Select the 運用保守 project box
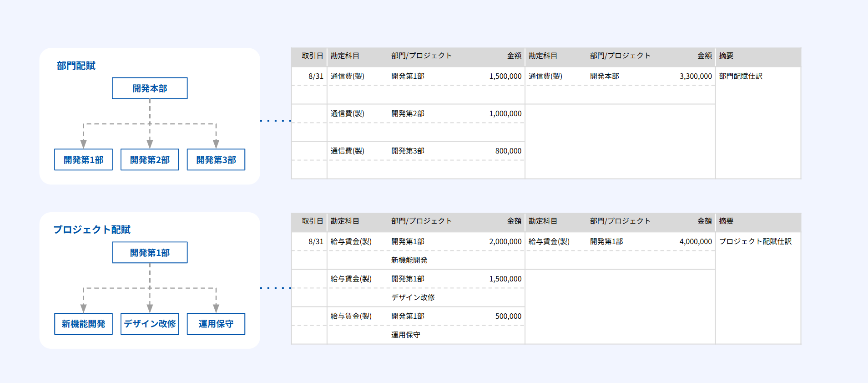The image size is (868, 383). (x=216, y=324)
